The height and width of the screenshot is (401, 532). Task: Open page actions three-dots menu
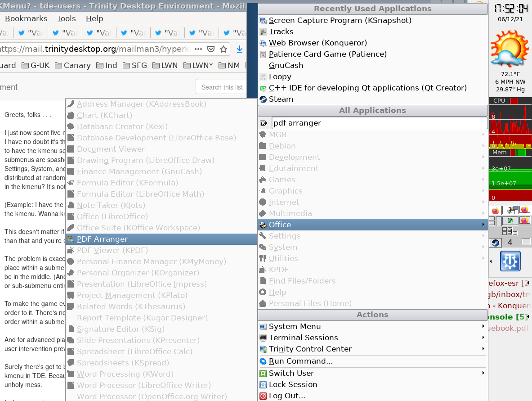tap(198, 49)
